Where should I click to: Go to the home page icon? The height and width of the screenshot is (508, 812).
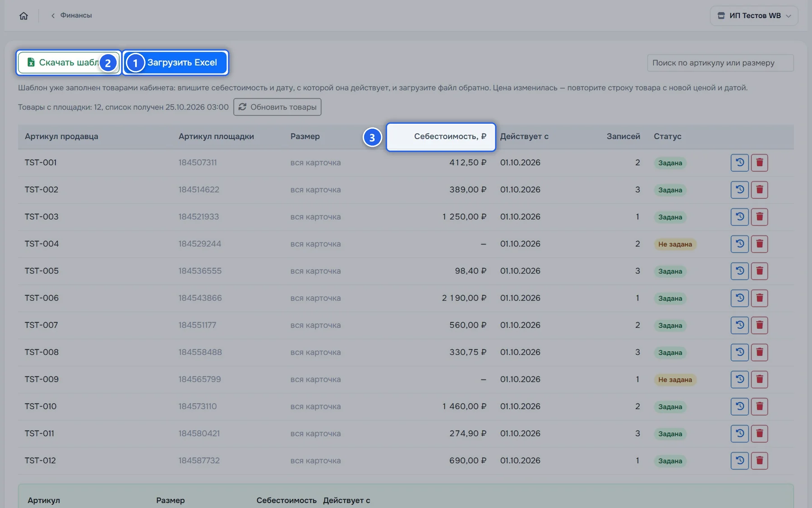[23, 16]
